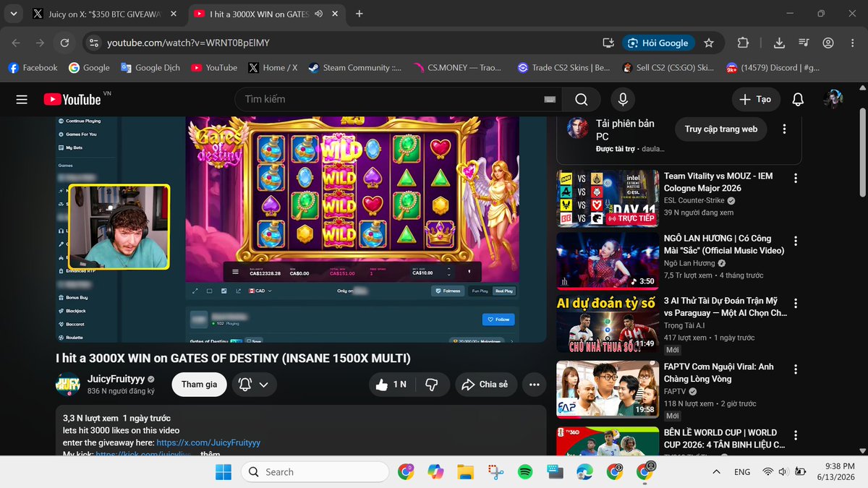
Task: Open options for NGÔ LAN HƯƠNG video
Action: coord(796,241)
